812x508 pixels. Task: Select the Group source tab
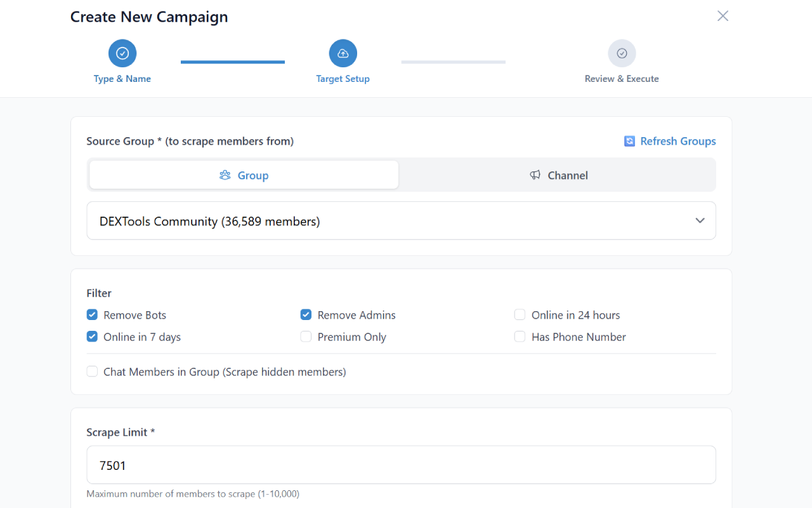(x=244, y=175)
